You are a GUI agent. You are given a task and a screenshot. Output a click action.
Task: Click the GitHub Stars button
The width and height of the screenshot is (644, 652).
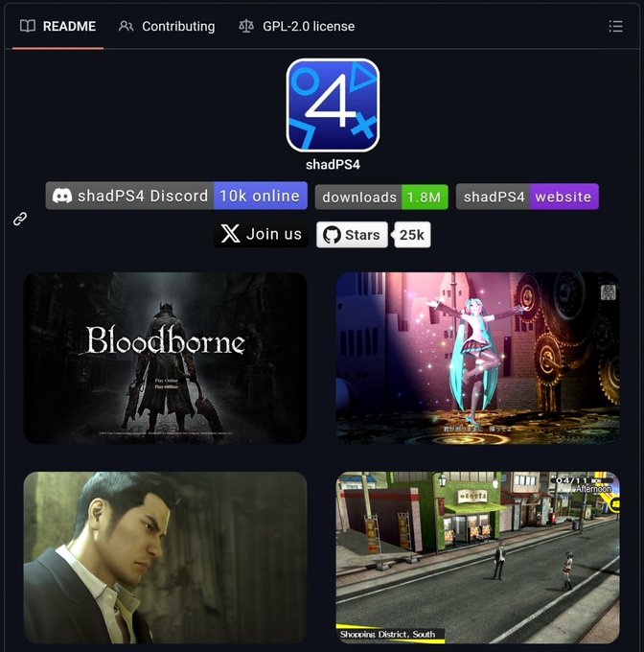point(352,235)
